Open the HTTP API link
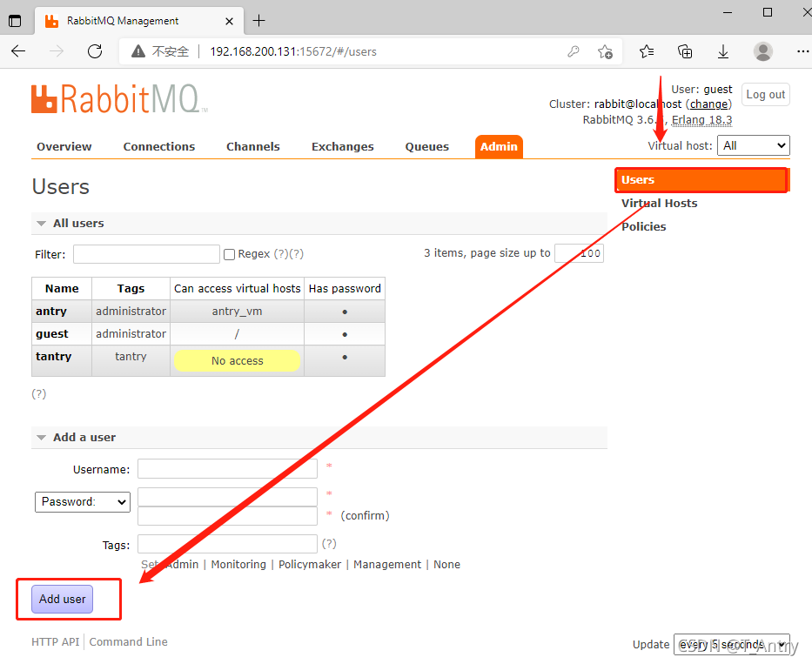 point(56,641)
